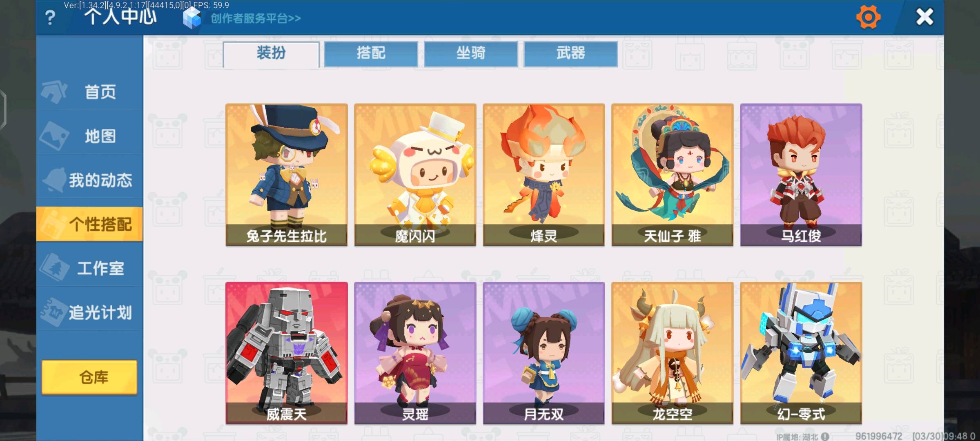The width and height of the screenshot is (980, 441).
Task: Click the creator platform cube icon
Action: 192,18
